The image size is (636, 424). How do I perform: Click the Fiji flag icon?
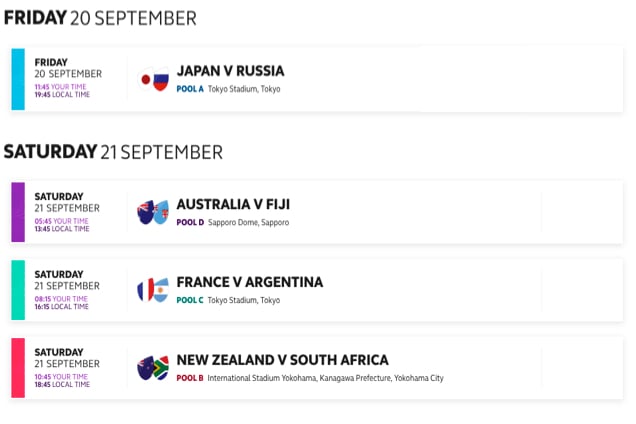click(x=161, y=211)
